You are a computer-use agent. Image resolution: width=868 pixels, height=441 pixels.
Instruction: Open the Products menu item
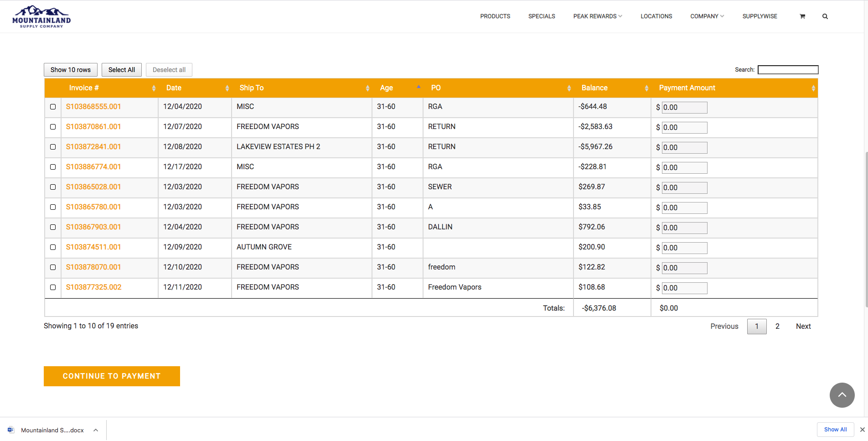(495, 16)
